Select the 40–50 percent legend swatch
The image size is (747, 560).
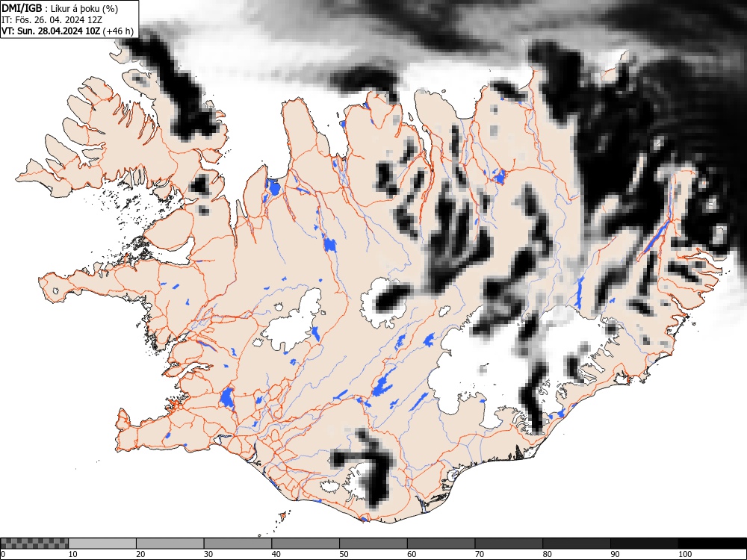tap(306, 544)
